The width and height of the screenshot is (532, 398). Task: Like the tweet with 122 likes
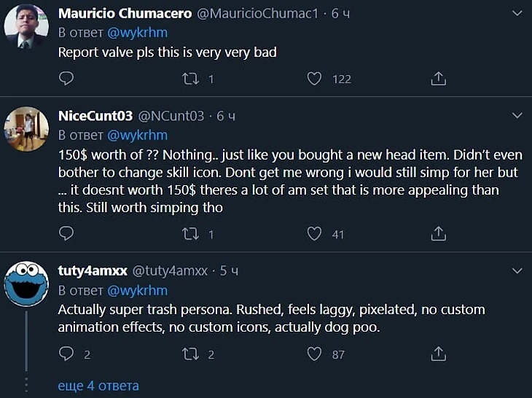pos(314,78)
